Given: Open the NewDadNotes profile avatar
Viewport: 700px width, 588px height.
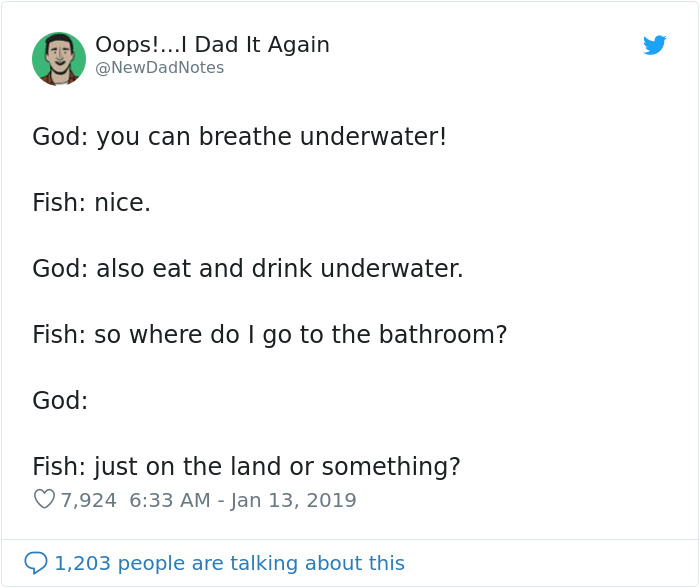Looking at the screenshot, I should click(59, 59).
